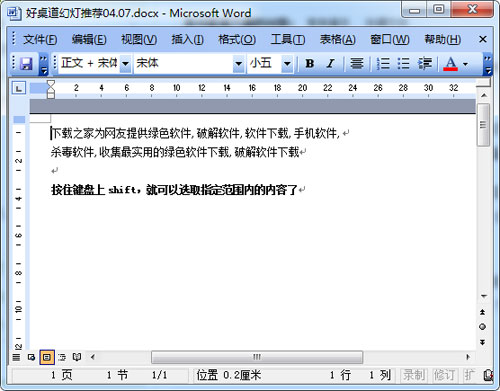Switch to Outline view icon
Image resolution: width=500 pixels, height=391 pixels.
click(x=62, y=357)
